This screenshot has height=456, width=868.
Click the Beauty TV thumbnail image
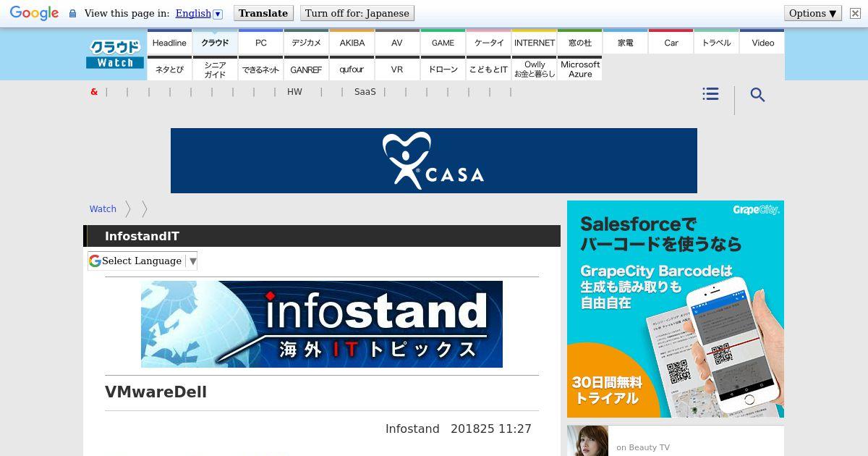tap(587, 441)
